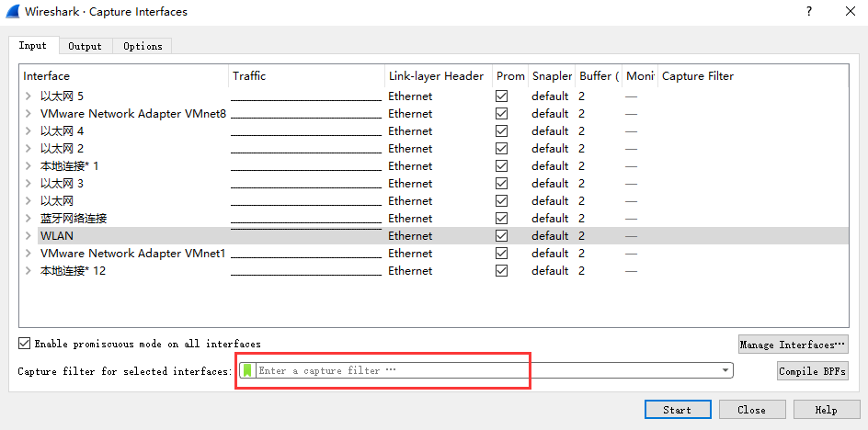Toggle promiscuous checkbox for 本地连接* 1

point(501,166)
